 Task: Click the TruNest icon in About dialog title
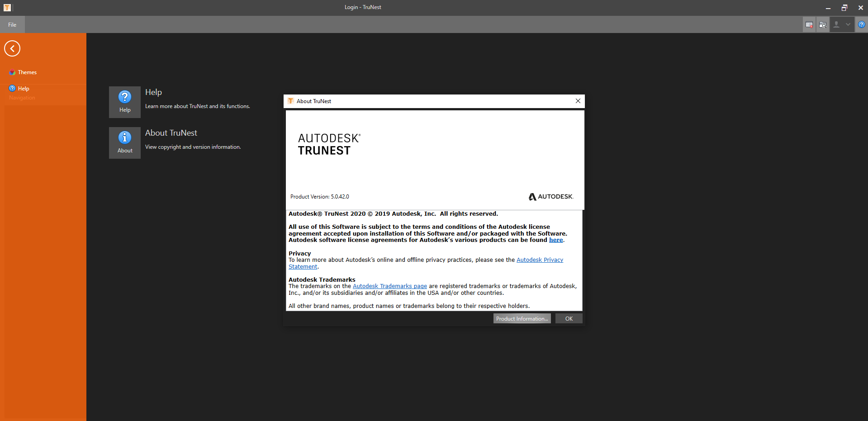(290, 101)
